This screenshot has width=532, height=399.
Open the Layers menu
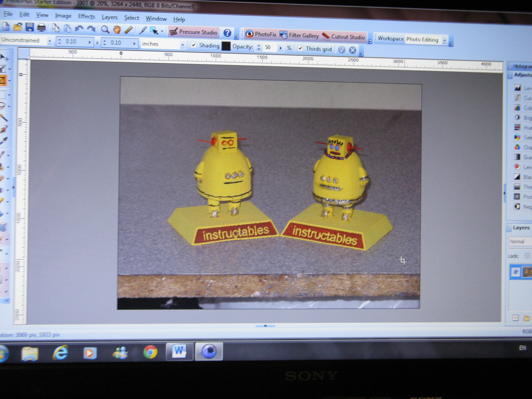click(x=109, y=17)
